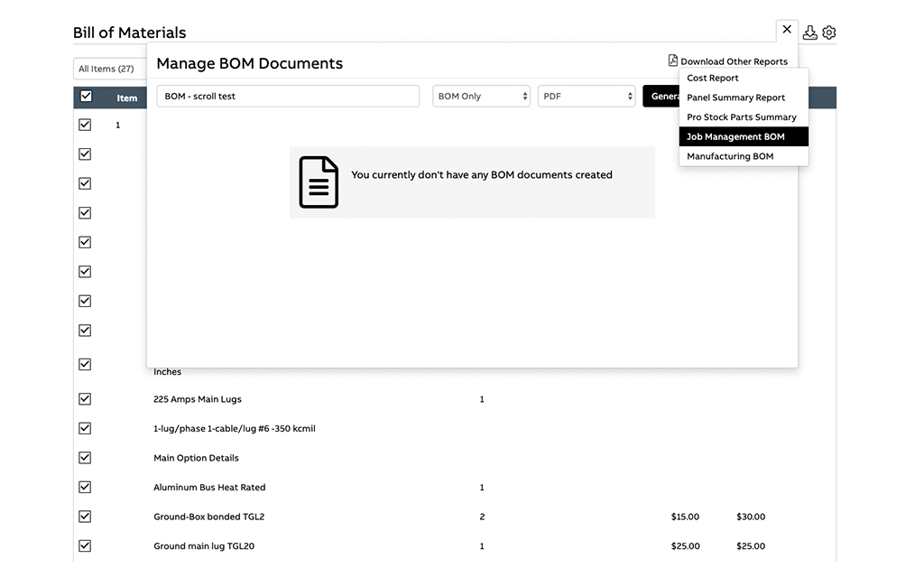Open the Download Other Reports link
This screenshot has width=924, height=587.
734,61
